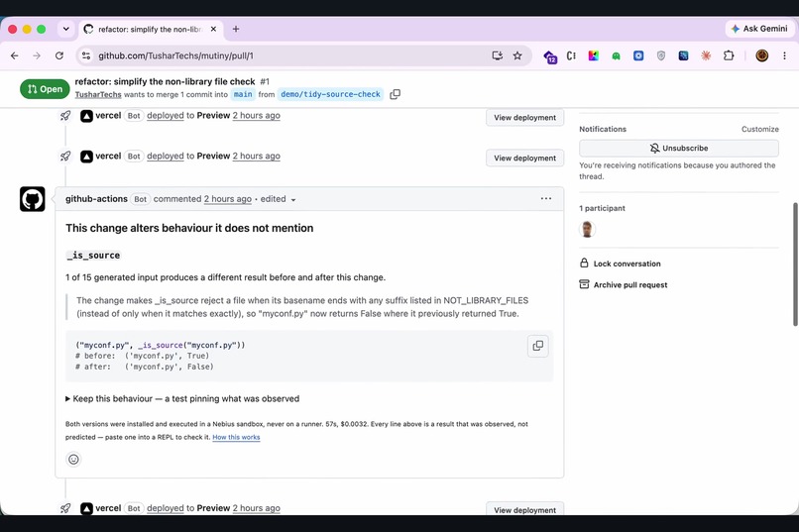The height and width of the screenshot is (532, 799).
Task: Copy the branch name demo/tidy-source-check
Action: coord(395,94)
